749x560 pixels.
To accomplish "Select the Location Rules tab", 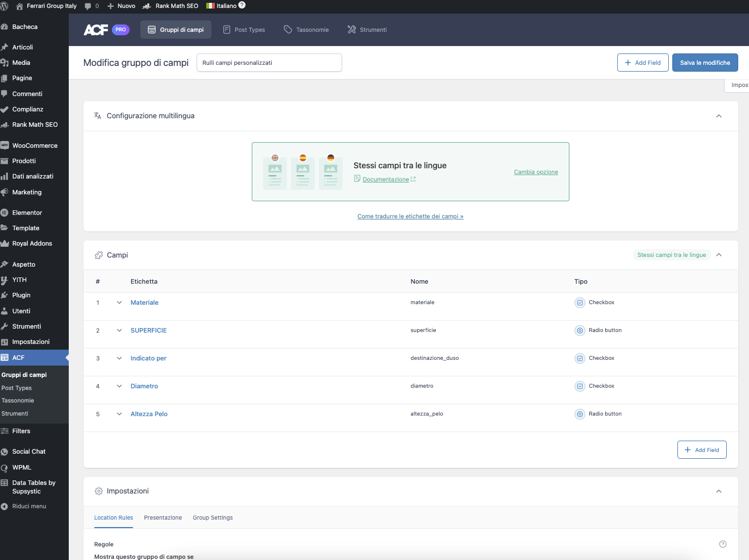I will click(x=114, y=517).
